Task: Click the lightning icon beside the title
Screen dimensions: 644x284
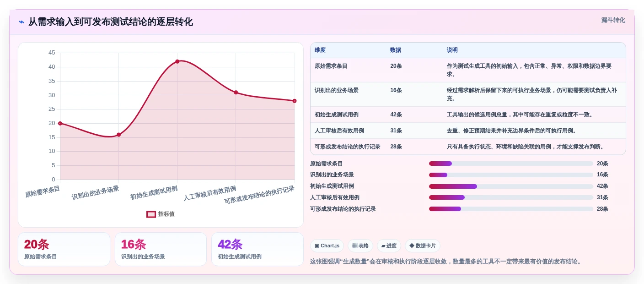Action: (x=21, y=22)
